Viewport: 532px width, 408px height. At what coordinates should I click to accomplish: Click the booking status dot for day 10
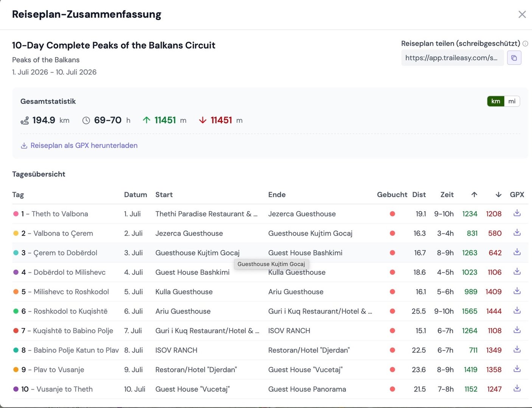coord(392,389)
